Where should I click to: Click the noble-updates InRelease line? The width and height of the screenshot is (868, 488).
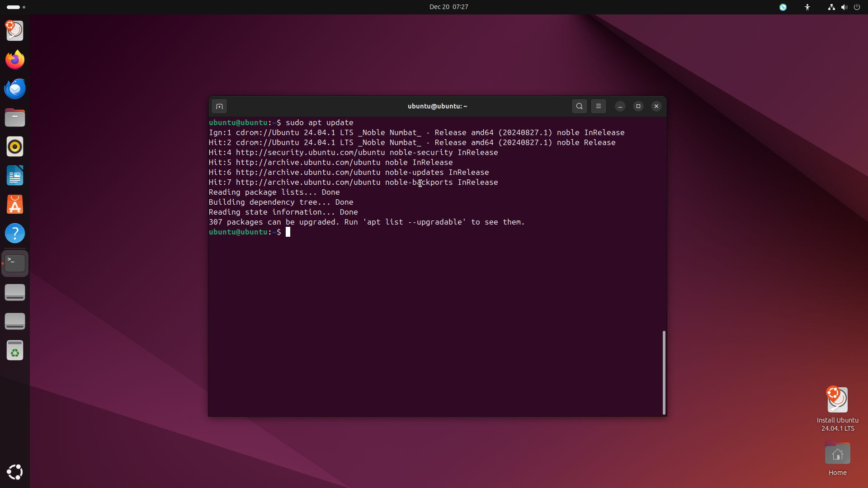coord(349,172)
